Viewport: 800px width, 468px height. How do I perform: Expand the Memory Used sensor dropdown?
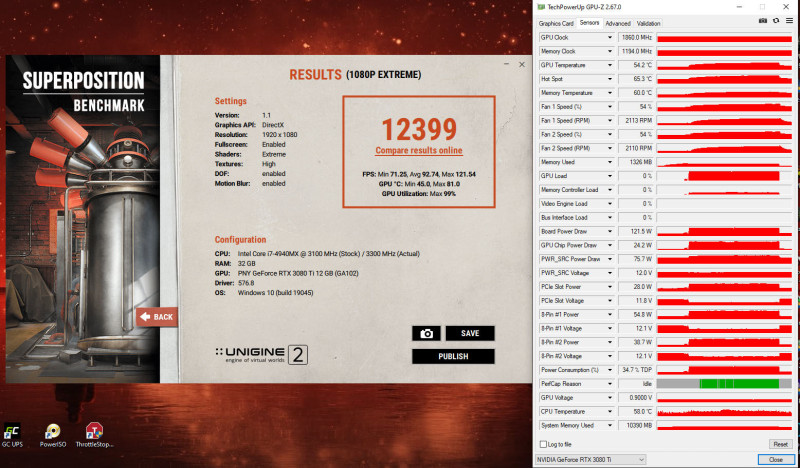[609, 162]
